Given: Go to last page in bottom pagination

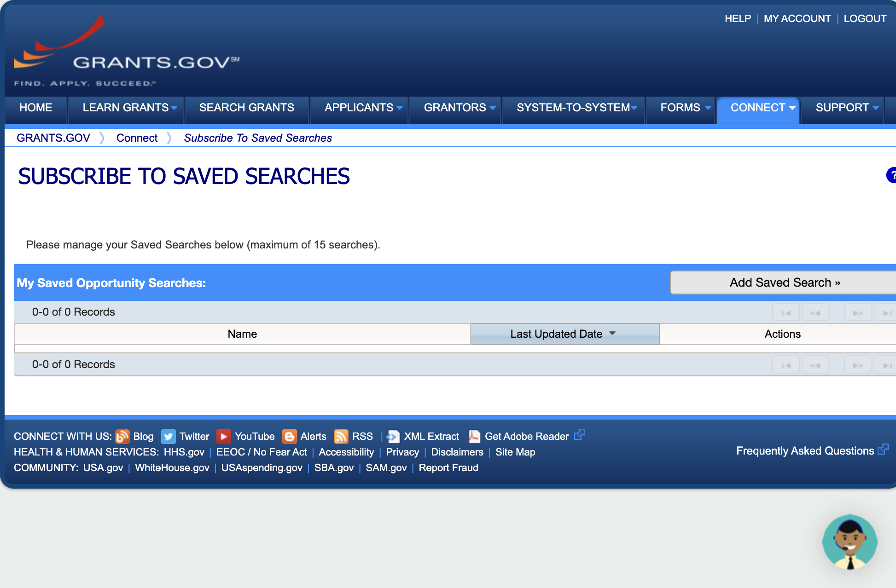Looking at the screenshot, I should coord(886,365).
